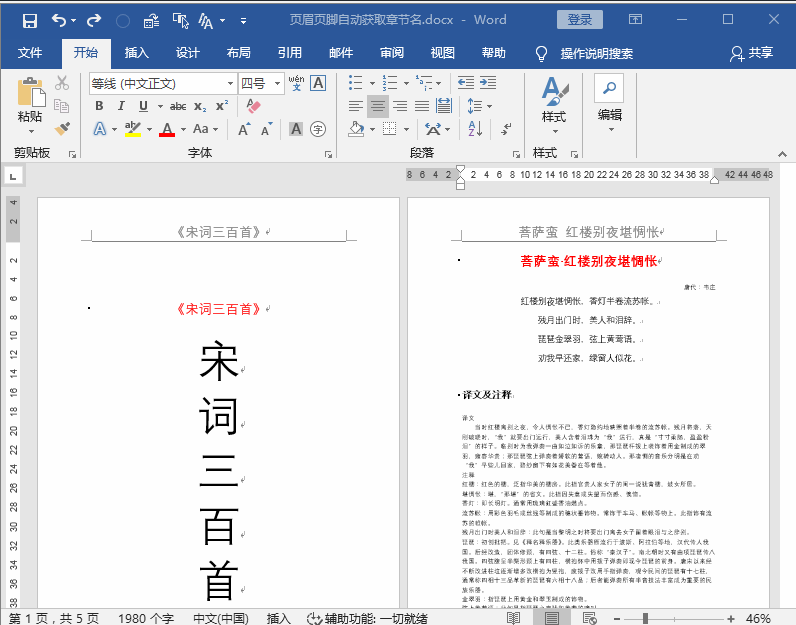This screenshot has width=796, height=625.
Task: Open the ribbon display options icon
Action: (x=636, y=20)
